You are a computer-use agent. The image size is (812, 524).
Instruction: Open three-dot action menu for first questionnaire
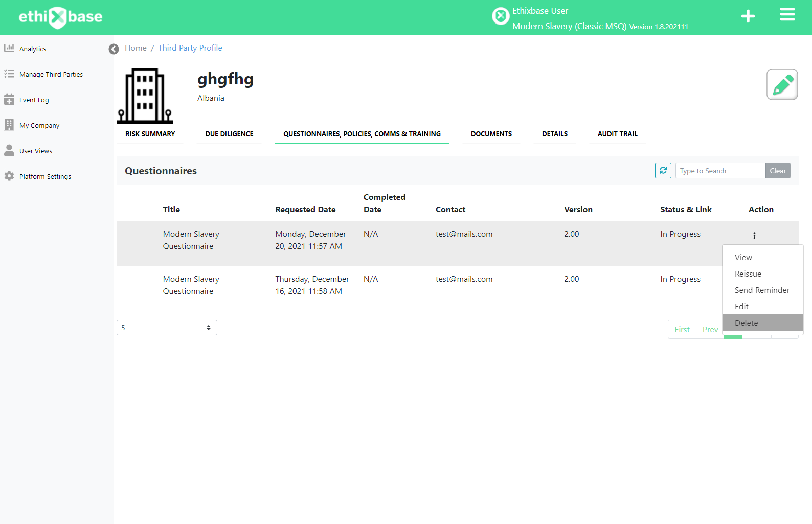(754, 236)
